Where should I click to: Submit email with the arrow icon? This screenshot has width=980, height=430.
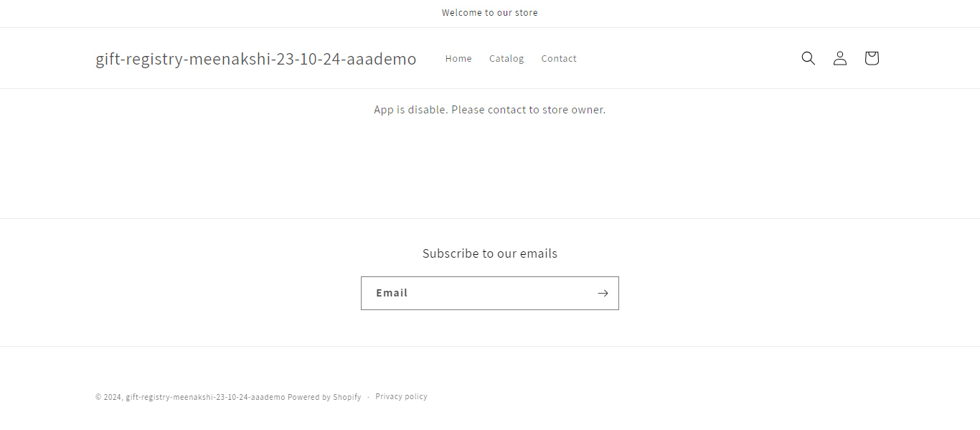(x=603, y=293)
